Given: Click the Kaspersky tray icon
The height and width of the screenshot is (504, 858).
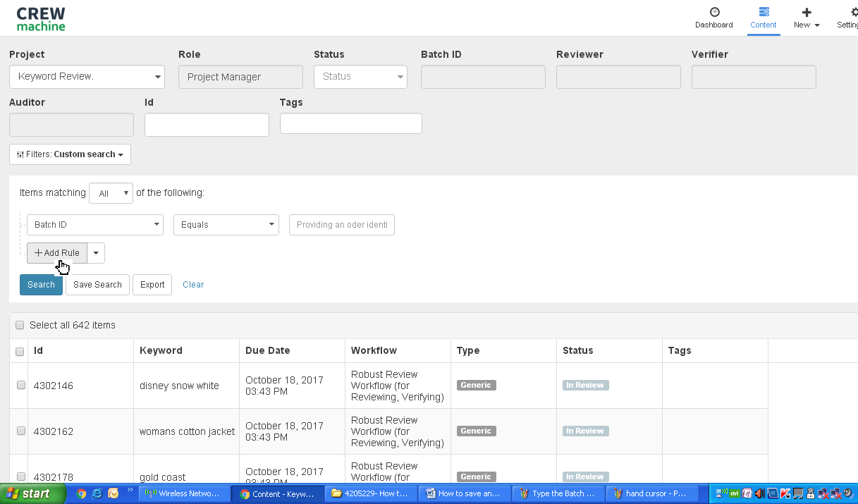Looking at the screenshot, I should [x=785, y=493].
